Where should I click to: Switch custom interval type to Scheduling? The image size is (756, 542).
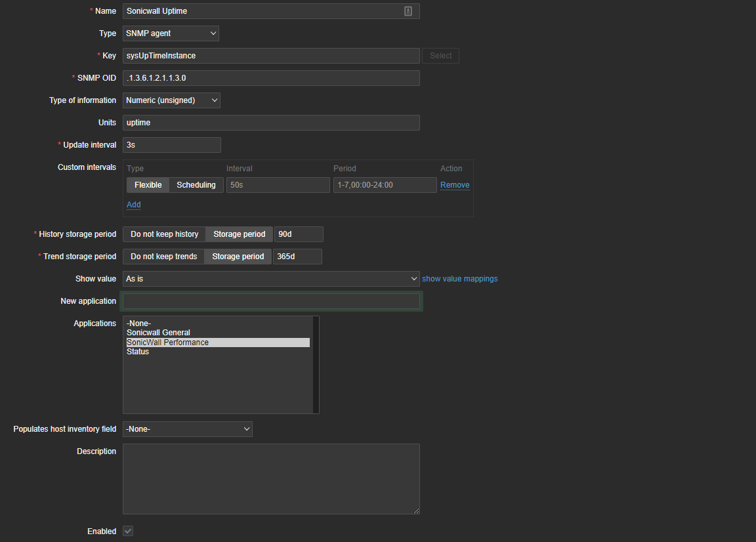(x=196, y=185)
